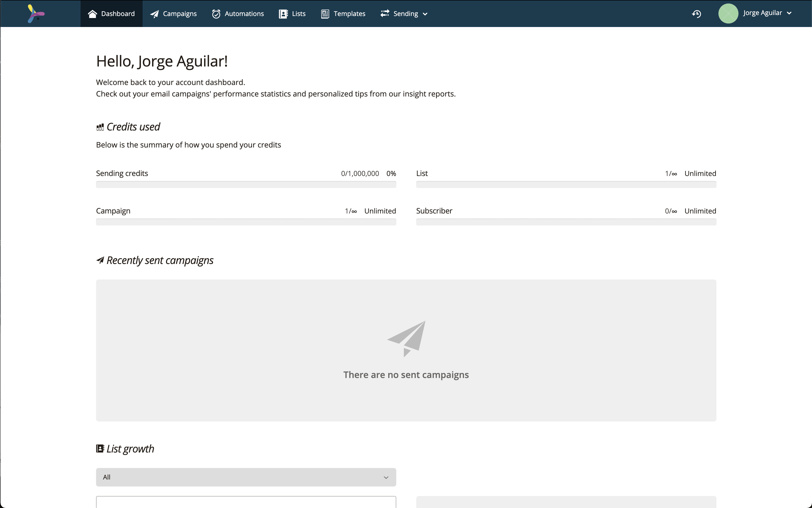The image size is (812, 508).
Task: Click Jorge Aguilar's green avatar
Action: [728, 13]
